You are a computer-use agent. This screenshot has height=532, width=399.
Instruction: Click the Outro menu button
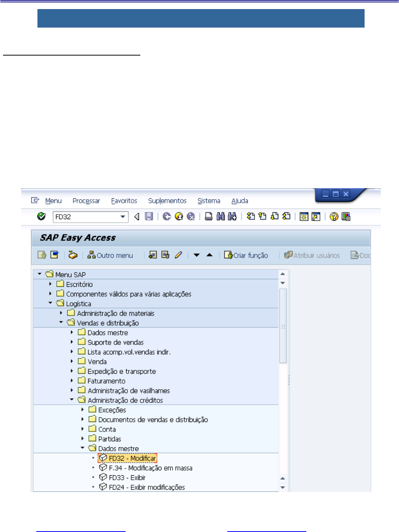pyautogui.click(x=110, y=255)
